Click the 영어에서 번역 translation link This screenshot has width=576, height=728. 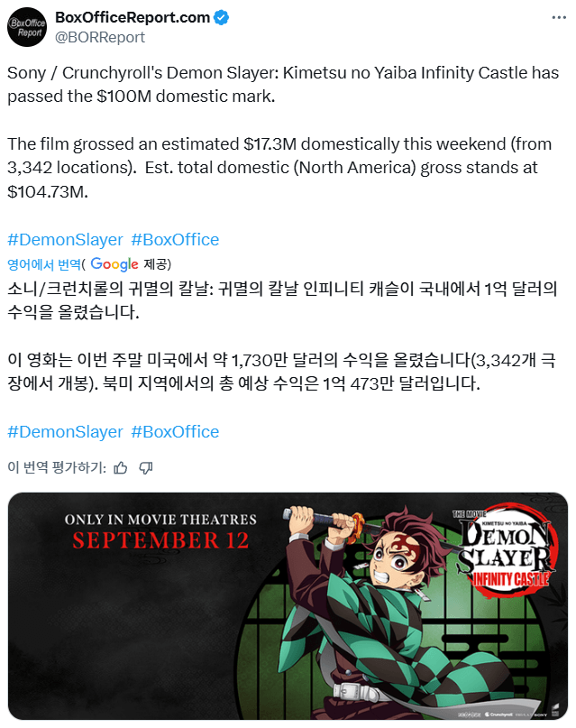point(43,264)
